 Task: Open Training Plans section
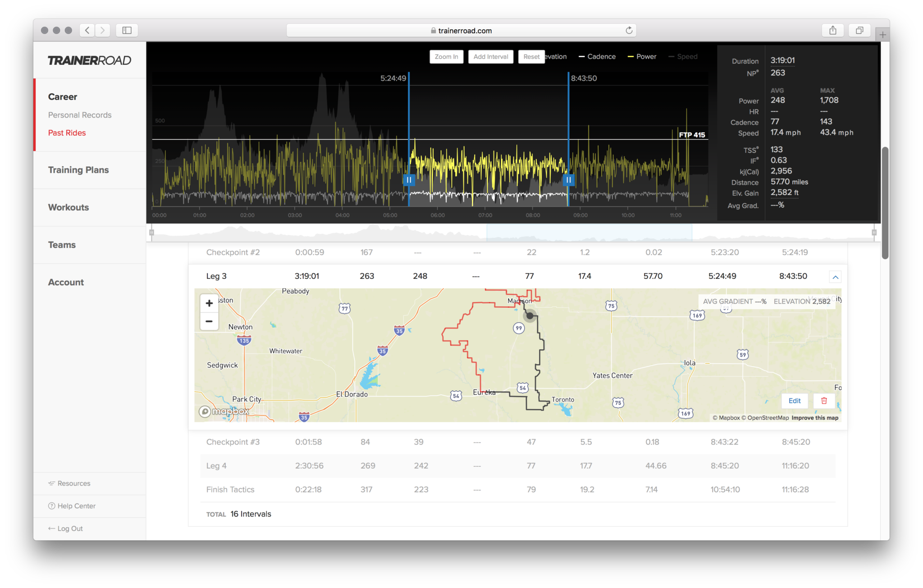(x=78, y=170)
